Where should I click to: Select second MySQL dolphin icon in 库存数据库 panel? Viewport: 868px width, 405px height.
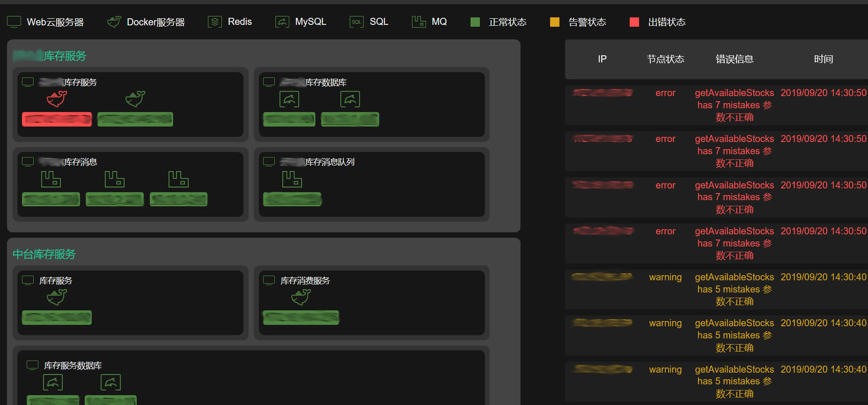point(350,99)
